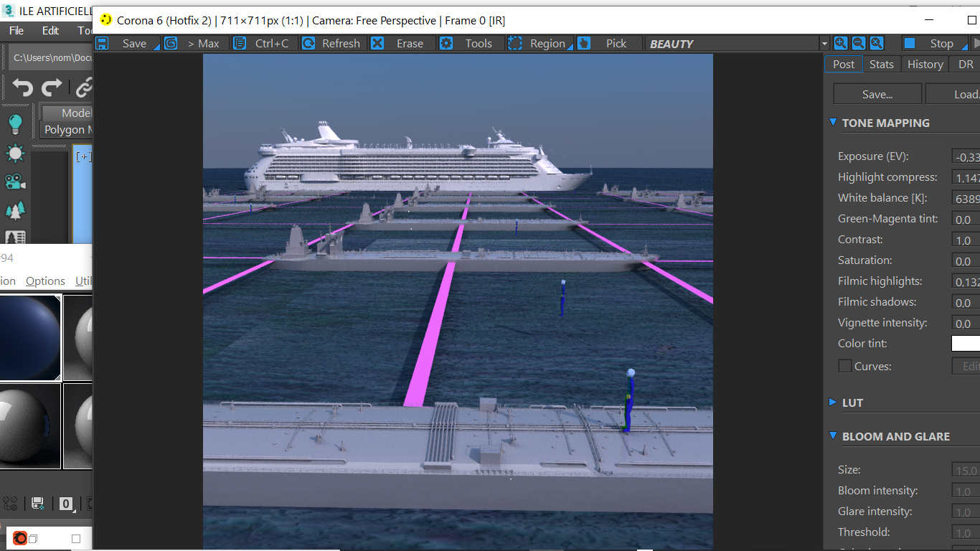Click the white Color tint swatch
Viewport: 980px width, 551px height.
tap(966, 344)
